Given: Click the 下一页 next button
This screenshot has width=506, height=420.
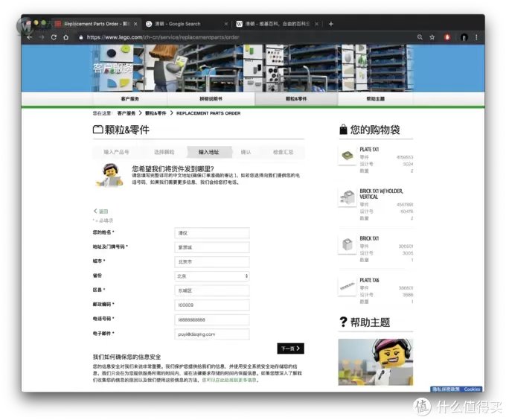Looking at the screenshot, I should tap(290, 349).
